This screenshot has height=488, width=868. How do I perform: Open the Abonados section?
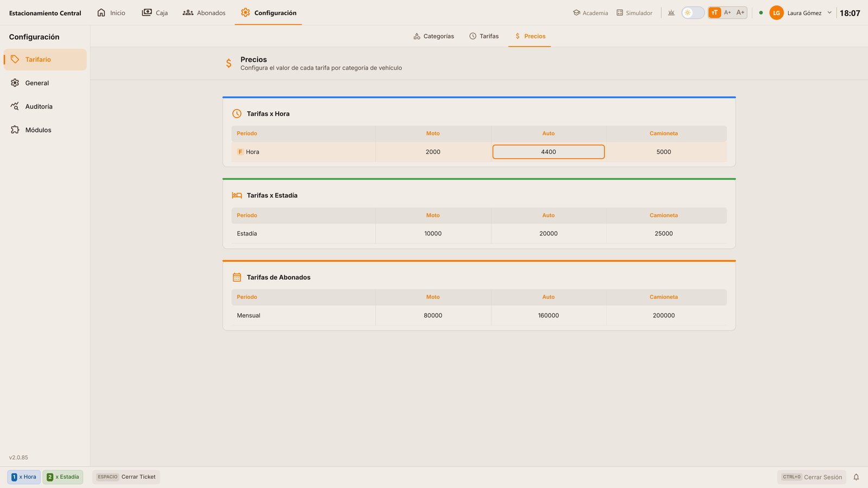[204, 12]
